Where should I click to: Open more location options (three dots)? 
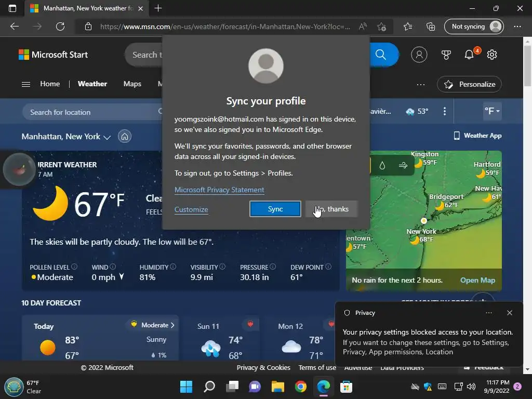click(445, 111)
